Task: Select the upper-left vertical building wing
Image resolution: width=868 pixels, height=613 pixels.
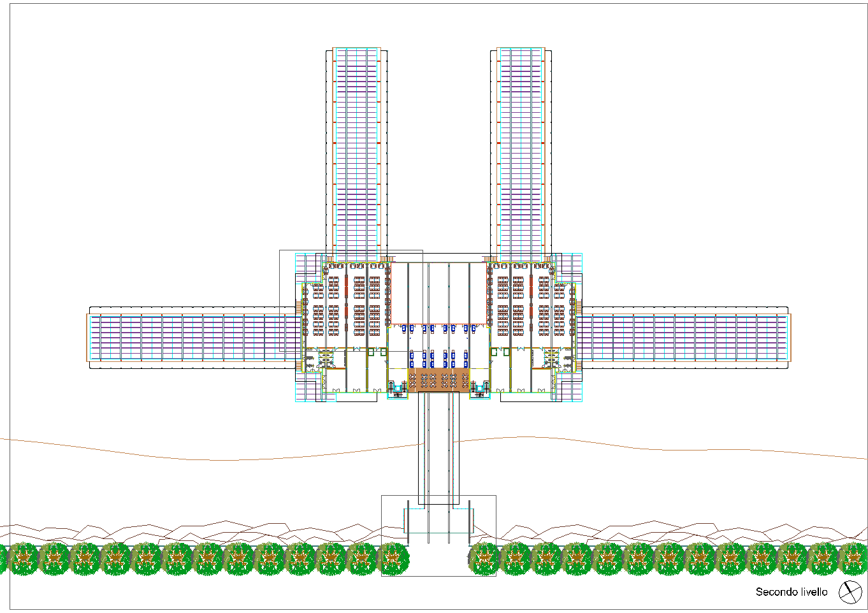Action: [357, 150]
